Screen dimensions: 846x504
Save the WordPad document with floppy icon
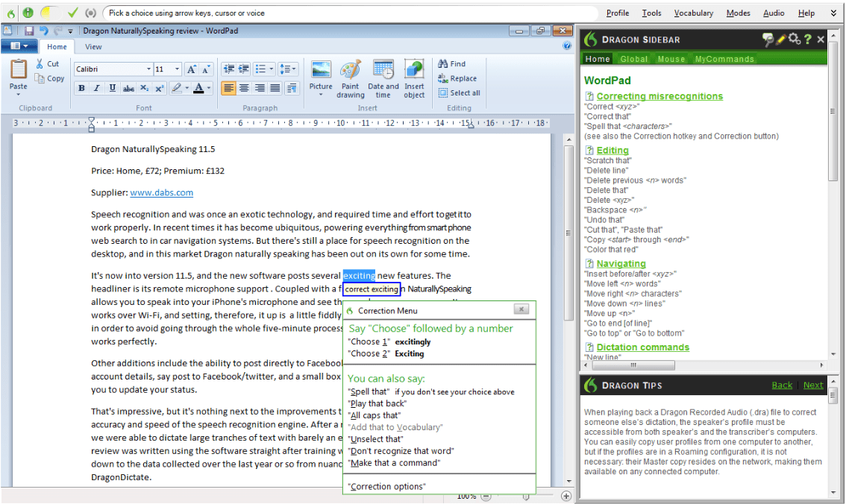(x=29, y=31)
